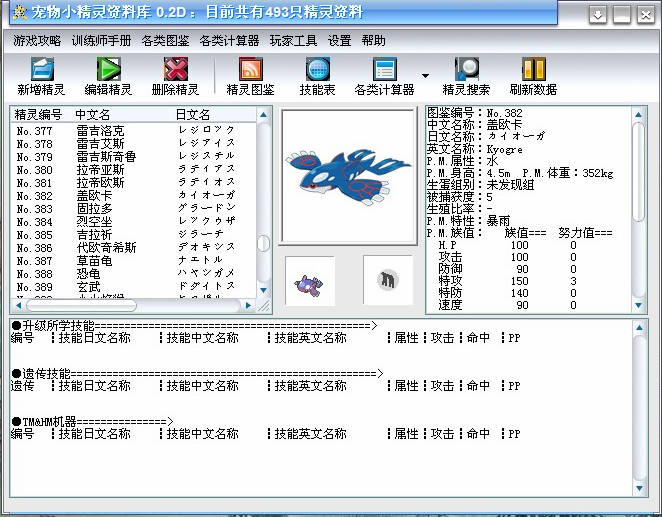Viewport: 662px width, 517px height.
Task: Open the 训练师手册 menu
Action: point(101,41)
